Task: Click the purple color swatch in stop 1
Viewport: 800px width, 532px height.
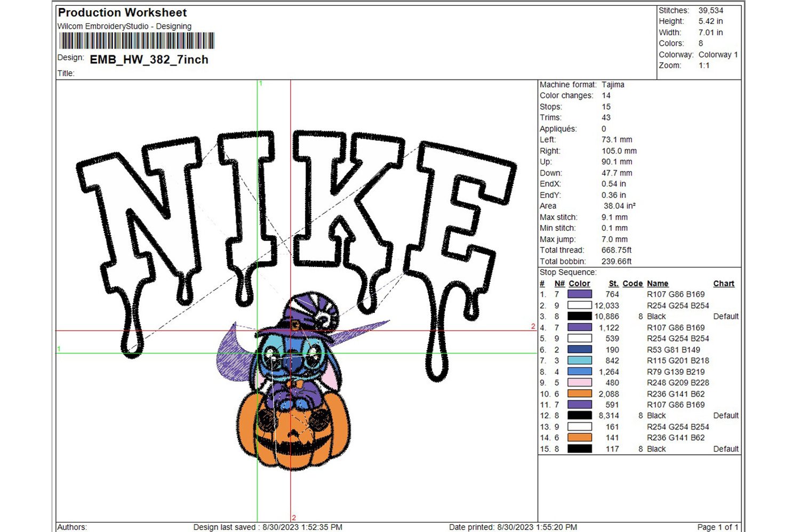Action: tap(579, 294)
